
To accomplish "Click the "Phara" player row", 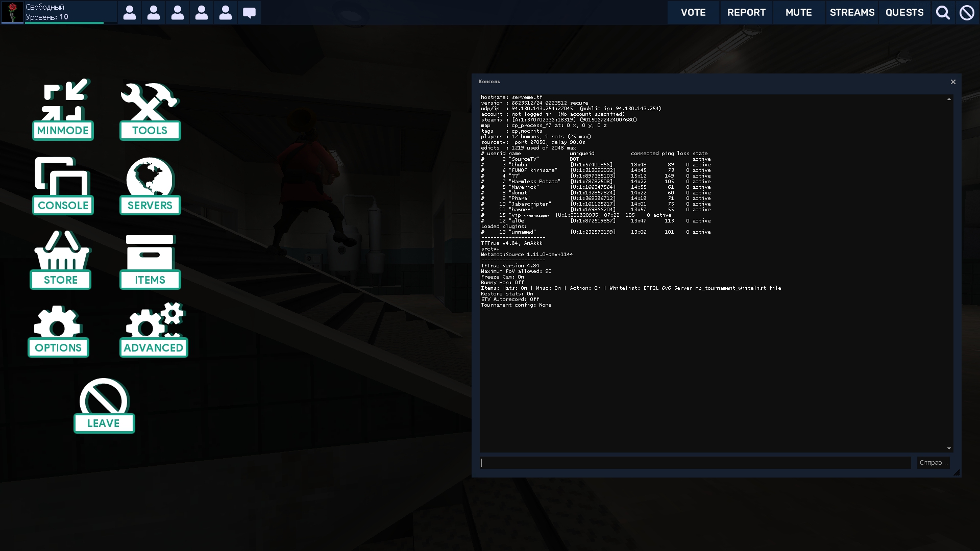I will click(x=596, y=198).
